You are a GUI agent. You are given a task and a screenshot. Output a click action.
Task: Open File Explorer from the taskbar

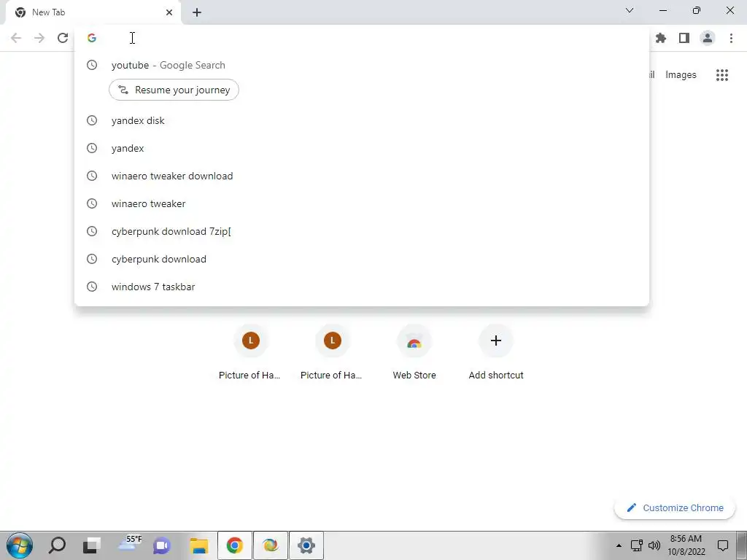tap(199, 545)
